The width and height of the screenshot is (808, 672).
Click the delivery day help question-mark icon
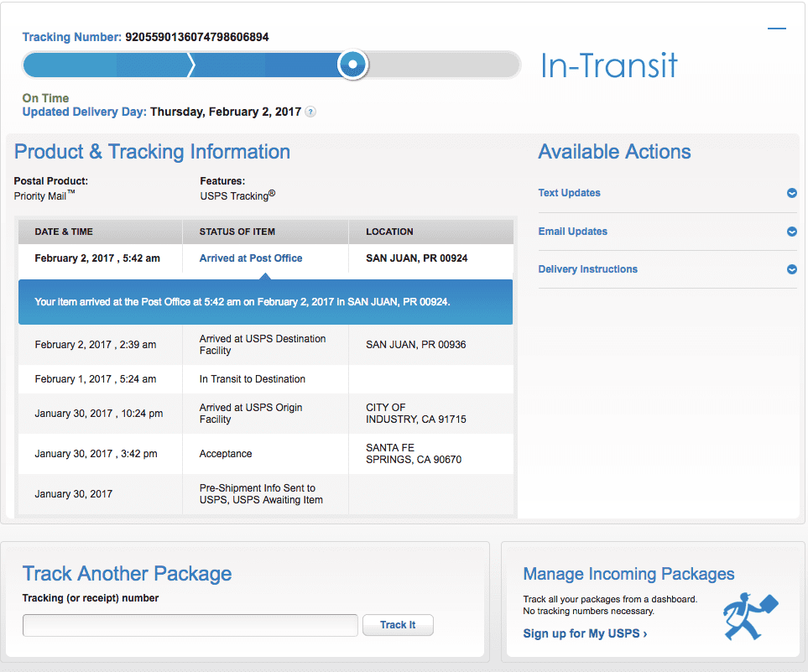coord(310,112)
